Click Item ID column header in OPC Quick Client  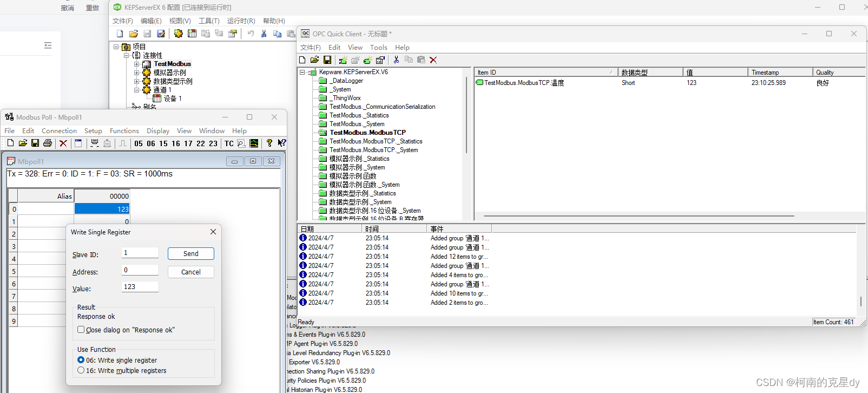[x=545, y=72]
